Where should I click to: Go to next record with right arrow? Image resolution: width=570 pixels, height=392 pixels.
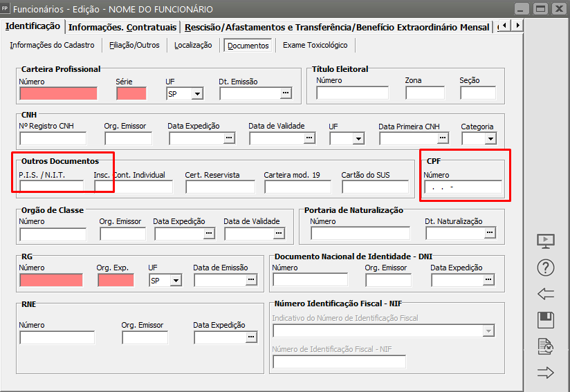[546, 373]
